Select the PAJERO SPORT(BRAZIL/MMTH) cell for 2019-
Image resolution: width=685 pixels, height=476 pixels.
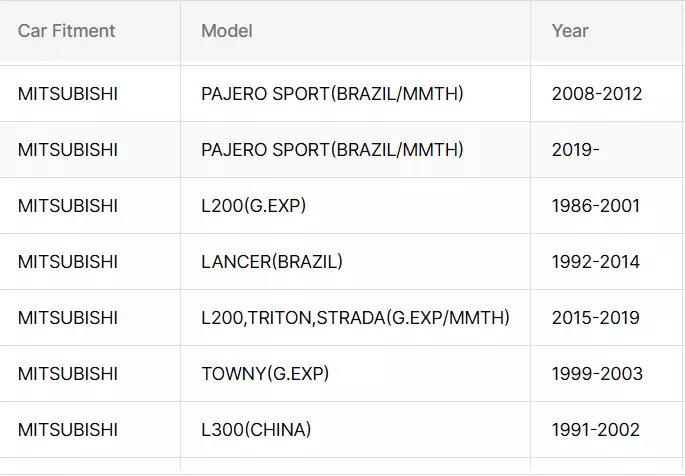coord(356,150)
